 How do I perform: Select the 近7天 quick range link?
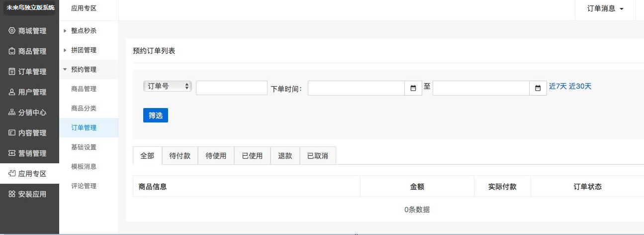(558, 86)
